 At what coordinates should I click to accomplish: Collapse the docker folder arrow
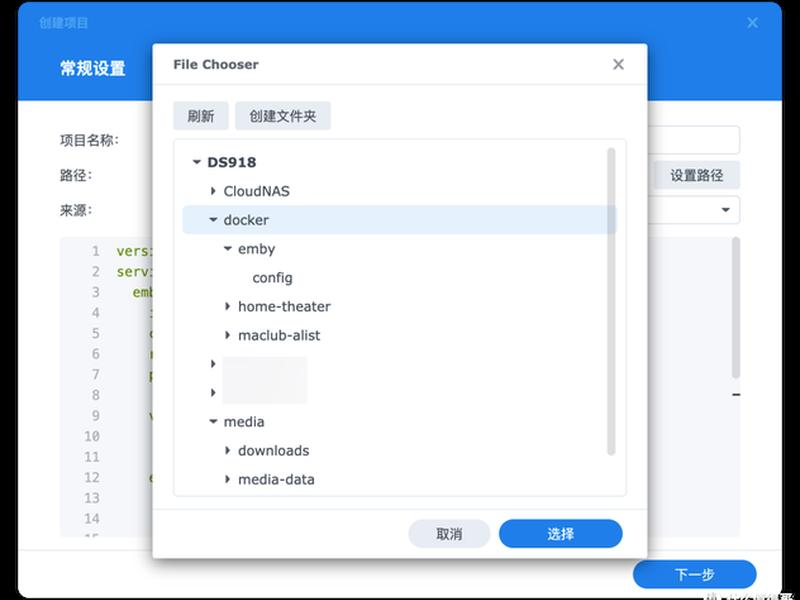click(213, 220)
